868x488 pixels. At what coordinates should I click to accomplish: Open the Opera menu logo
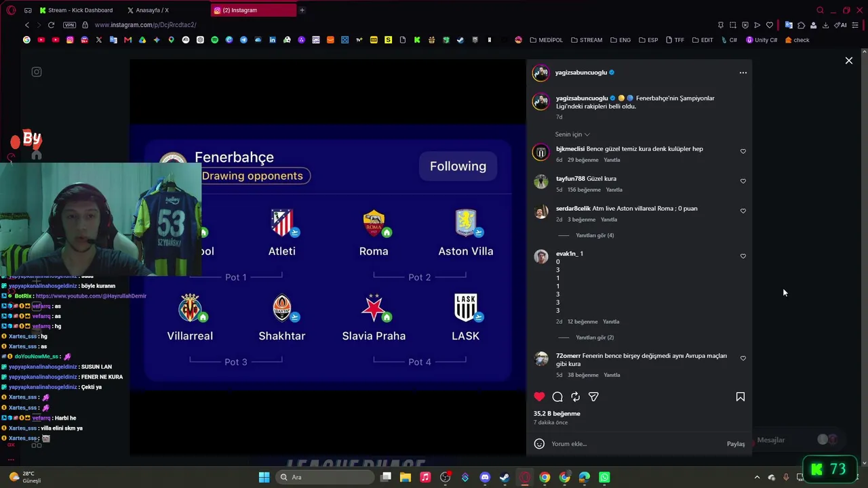tap(12, 10)
